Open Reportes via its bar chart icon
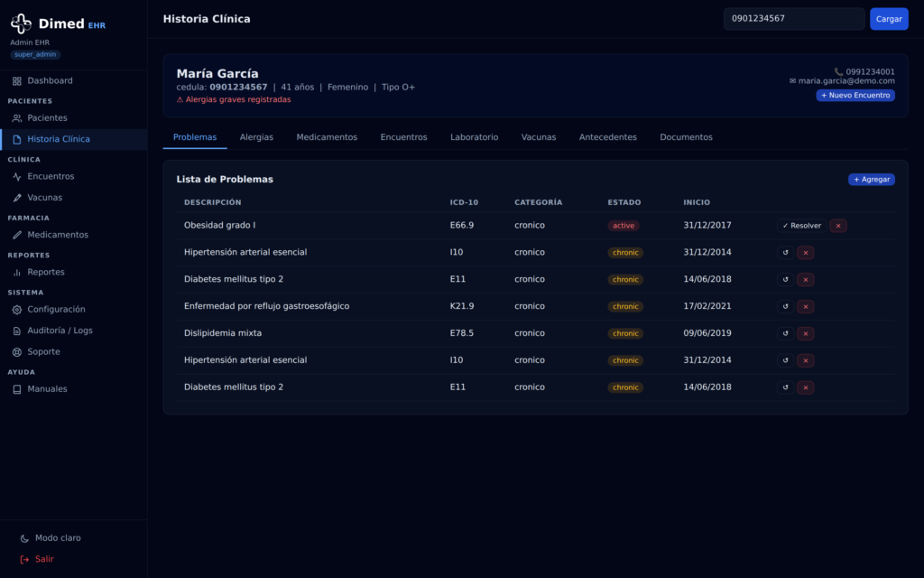 click(17, 272)
